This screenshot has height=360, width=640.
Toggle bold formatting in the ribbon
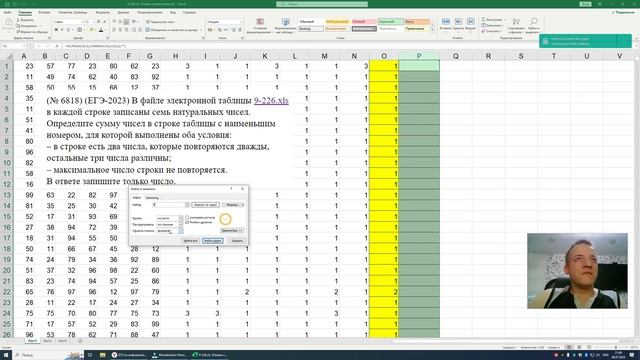tap(56, 30)
